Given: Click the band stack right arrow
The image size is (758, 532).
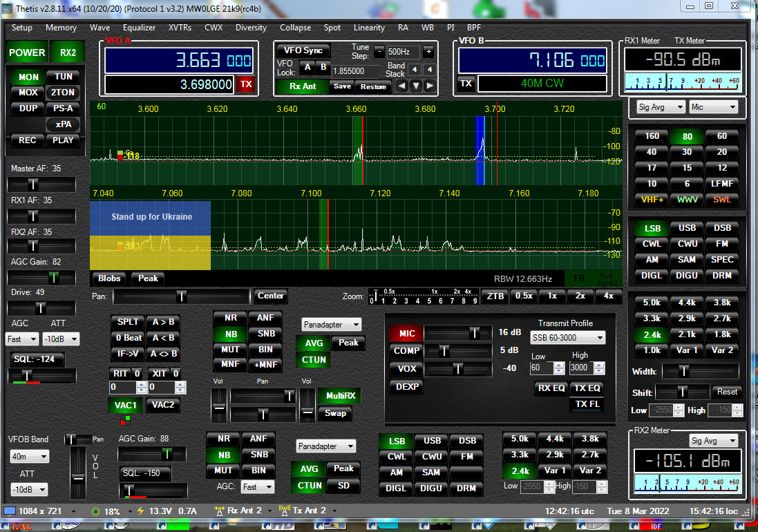Looking at the screenshot, I should [x=430, y=86].
